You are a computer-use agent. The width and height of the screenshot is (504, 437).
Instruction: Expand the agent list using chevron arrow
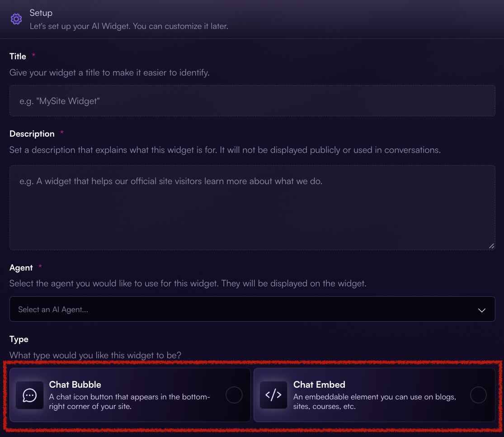pyautogui.click(x=481, y=310)
